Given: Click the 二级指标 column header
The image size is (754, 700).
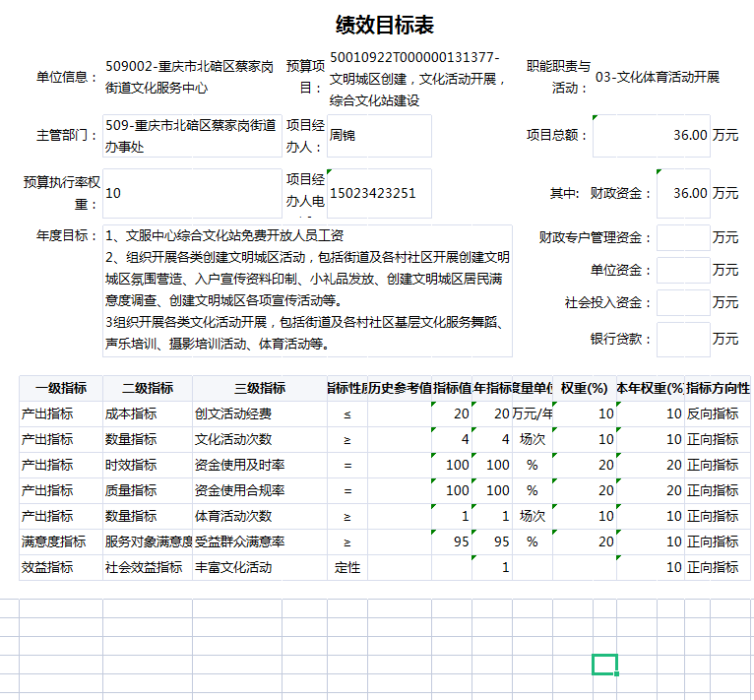Looking at the screenshot, I should click(148, 388).
